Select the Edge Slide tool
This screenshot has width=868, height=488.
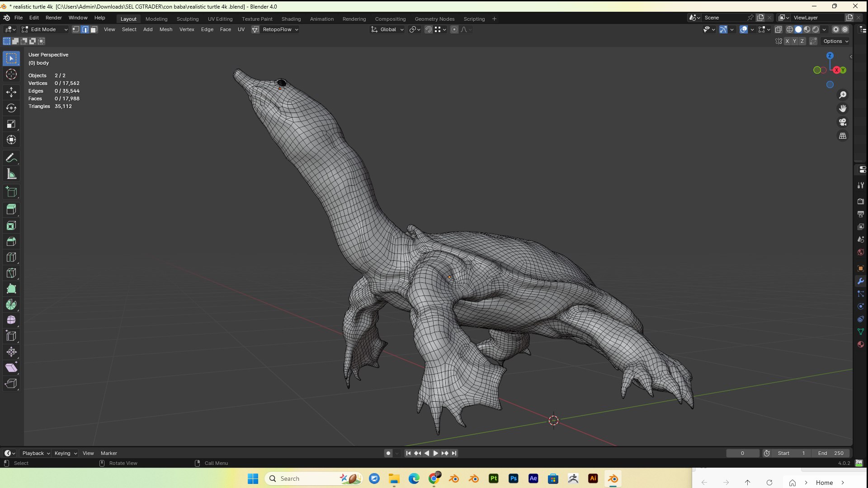[x=11, y=336]
